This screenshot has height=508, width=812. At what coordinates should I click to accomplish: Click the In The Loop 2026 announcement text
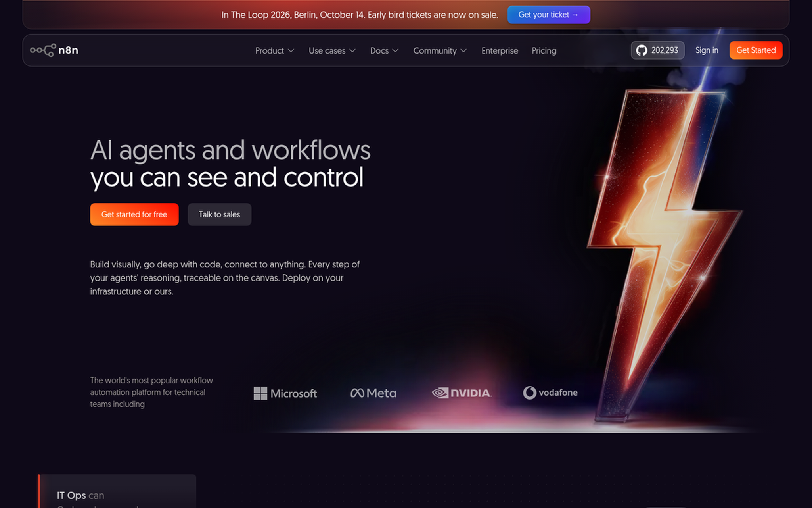click(360, 15)
